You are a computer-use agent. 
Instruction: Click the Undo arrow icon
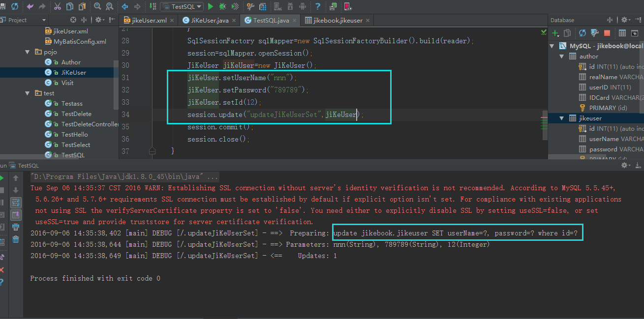(31, 6)
